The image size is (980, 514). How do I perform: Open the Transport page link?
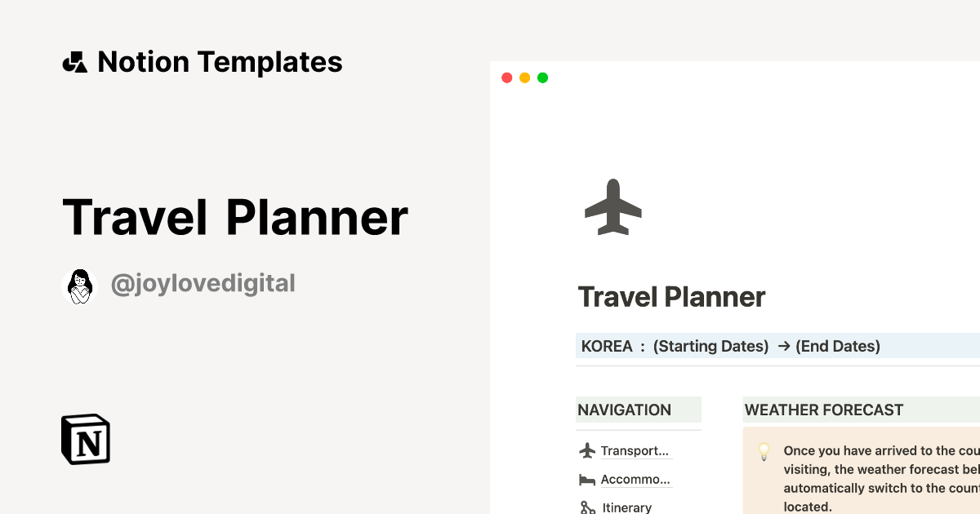tap(635, 450)
